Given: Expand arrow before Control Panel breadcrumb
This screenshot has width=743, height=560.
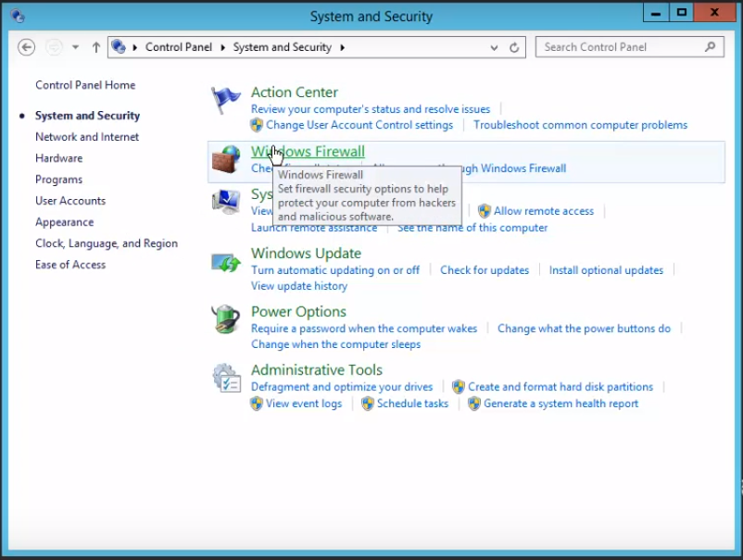Looking at the screenshot, I should pyautogui.click(x=134, y=47).
